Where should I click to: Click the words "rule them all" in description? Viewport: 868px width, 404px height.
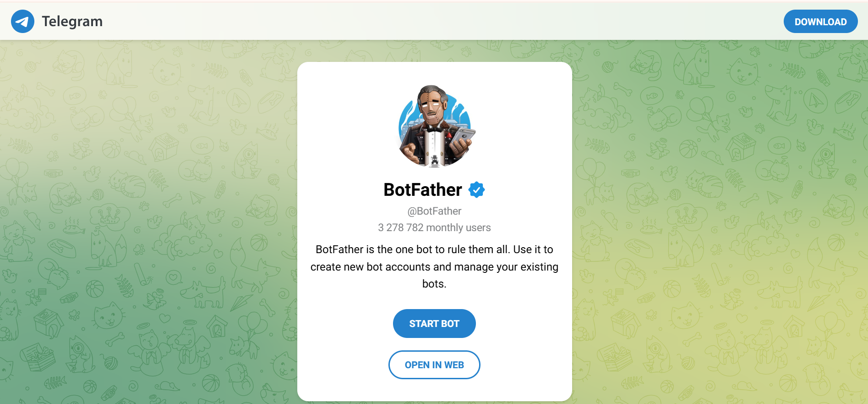click(x=479, y=250)
